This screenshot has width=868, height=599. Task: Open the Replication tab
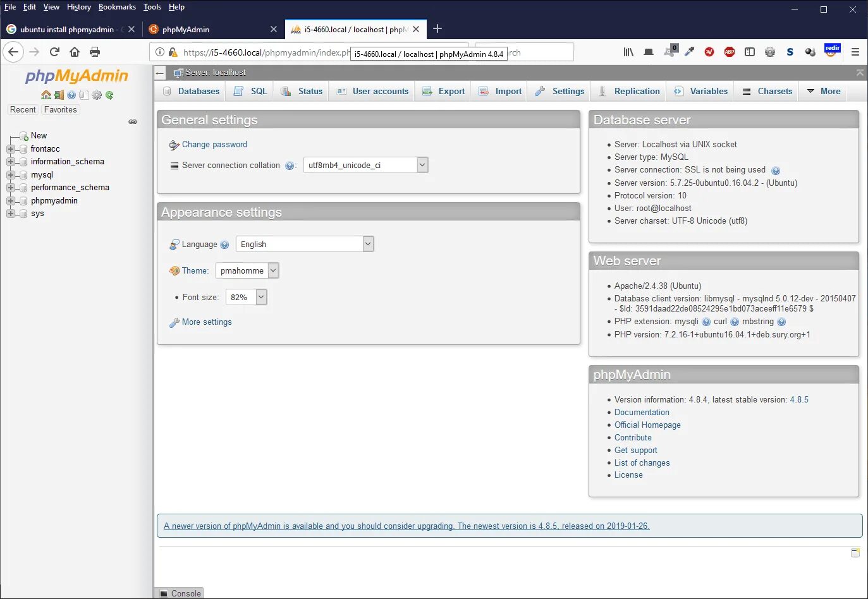[629, 91]
